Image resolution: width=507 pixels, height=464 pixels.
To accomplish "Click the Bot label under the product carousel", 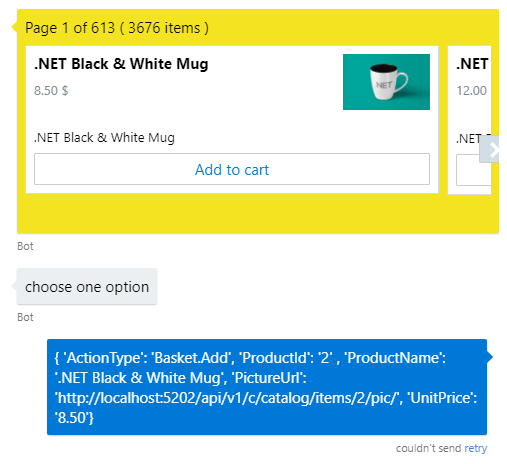I will (25, 246).
